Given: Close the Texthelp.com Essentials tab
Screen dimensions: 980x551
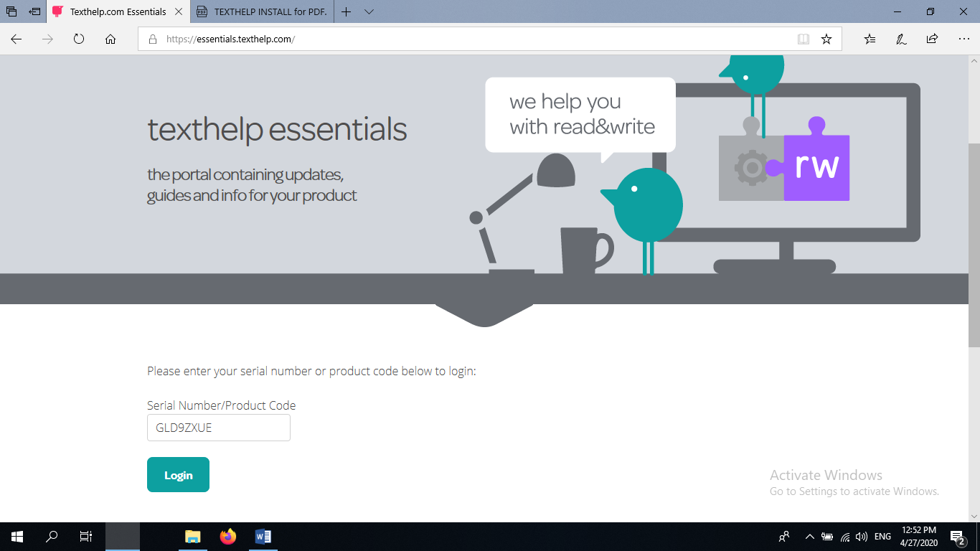Looking at the screenshot, I should point(179,11).
